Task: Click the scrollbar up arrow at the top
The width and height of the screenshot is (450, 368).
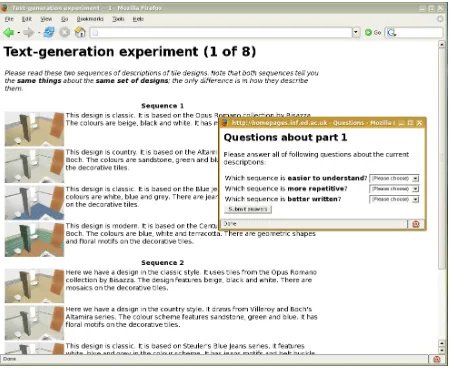Action: pos(442,44)
